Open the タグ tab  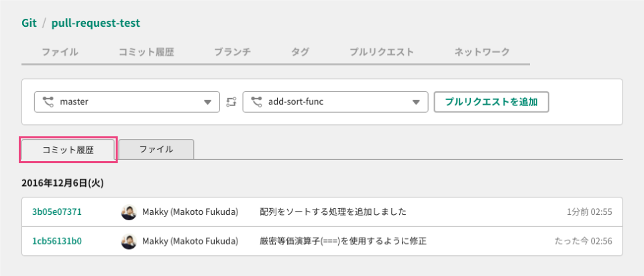pyautogui.click(x=300, y=52)
